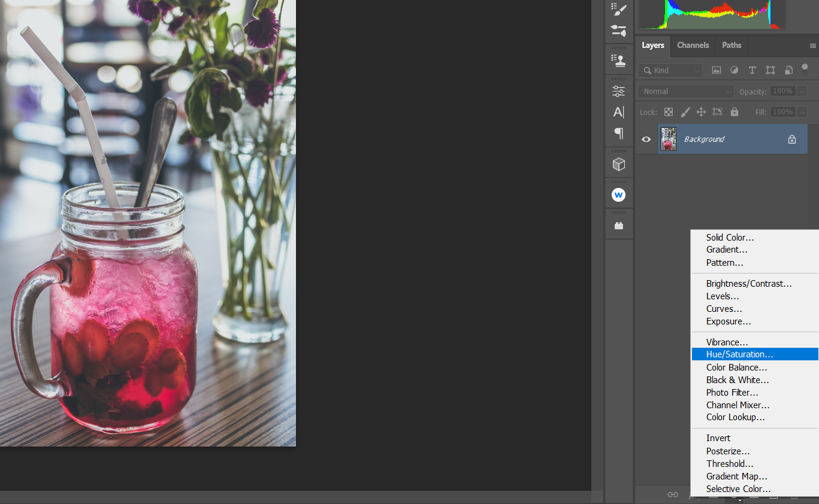Expand the Fill slider arrow

(x=802, y=112)
